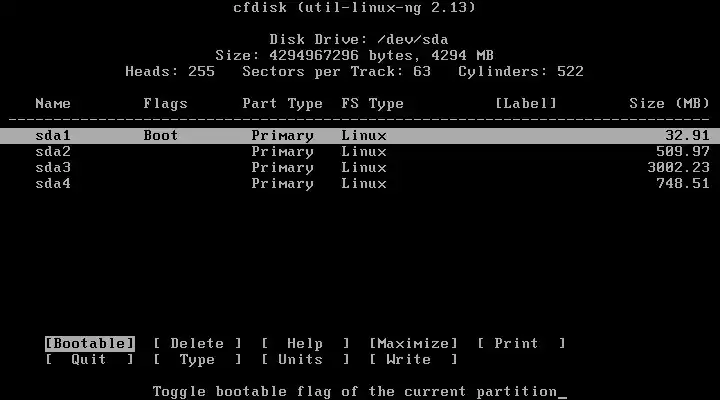Click the 3002.23 size value

pos(679,168)
